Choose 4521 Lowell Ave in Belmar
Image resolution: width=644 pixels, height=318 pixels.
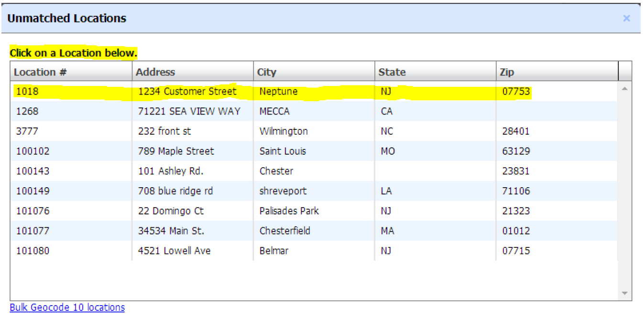(174, 251)
